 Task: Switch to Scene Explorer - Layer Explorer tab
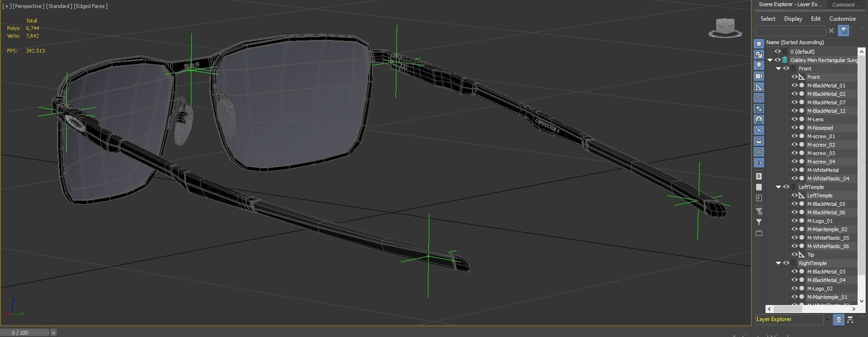point(790,4)
